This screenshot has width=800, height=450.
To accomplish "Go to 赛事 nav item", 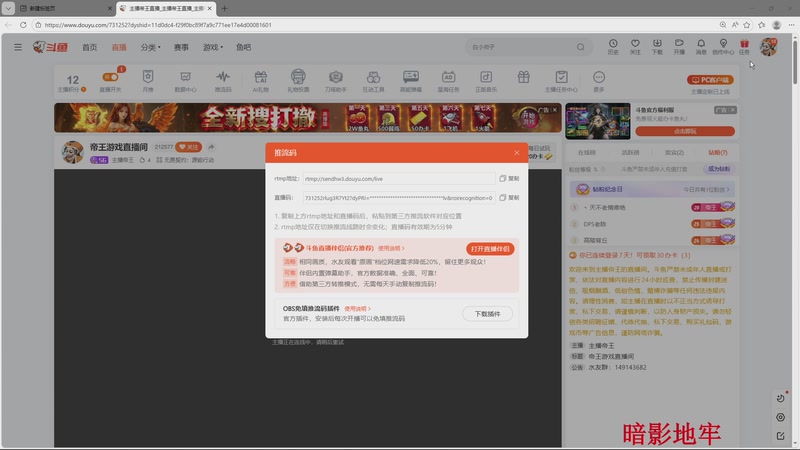I will [x=181, y=47].
